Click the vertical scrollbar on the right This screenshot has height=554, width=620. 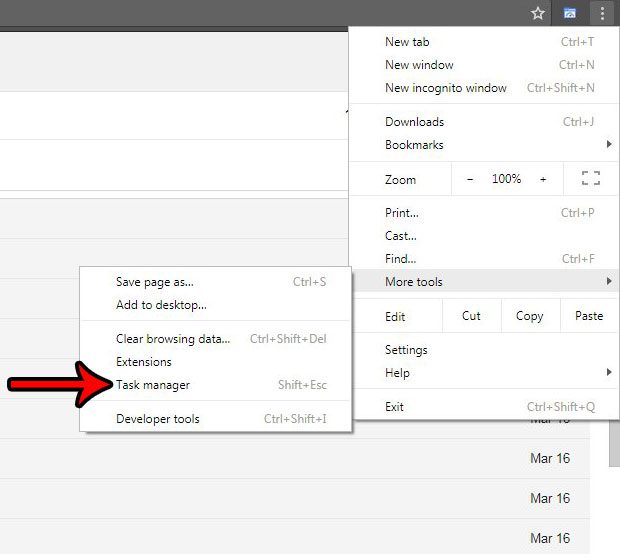coord(612,440)
